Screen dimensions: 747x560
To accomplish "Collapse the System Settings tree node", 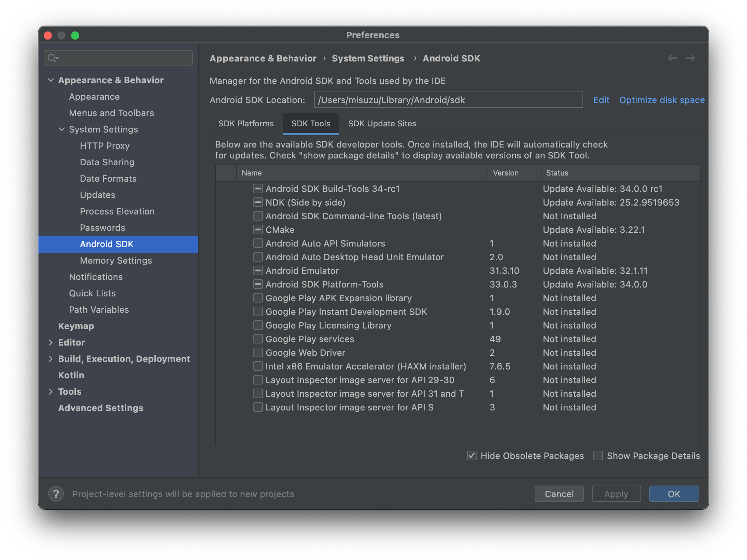I will (62, 129).
